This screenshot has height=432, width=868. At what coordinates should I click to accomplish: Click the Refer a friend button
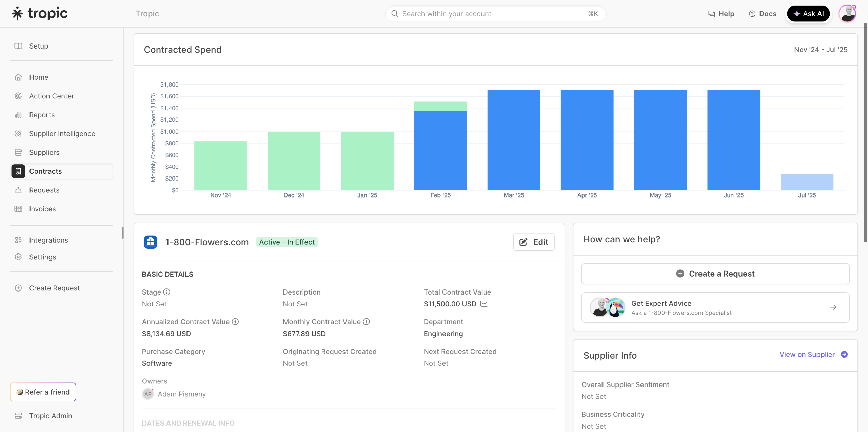pos(43,392)
